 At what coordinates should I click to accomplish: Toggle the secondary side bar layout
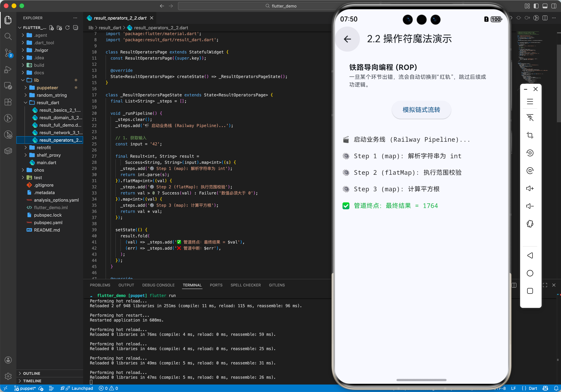coord(554,6)
